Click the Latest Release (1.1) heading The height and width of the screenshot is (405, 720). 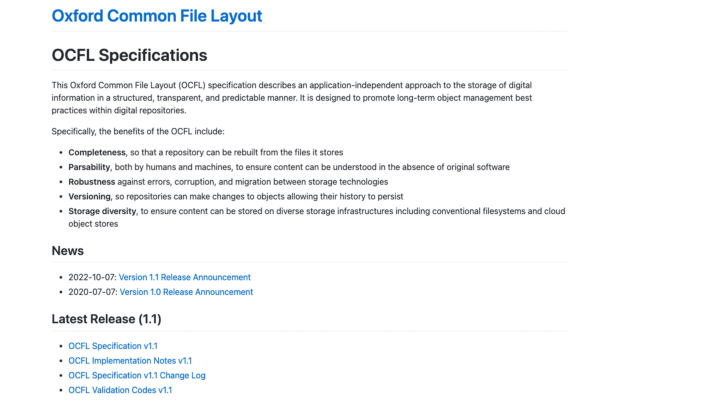(x=107, y=319)
